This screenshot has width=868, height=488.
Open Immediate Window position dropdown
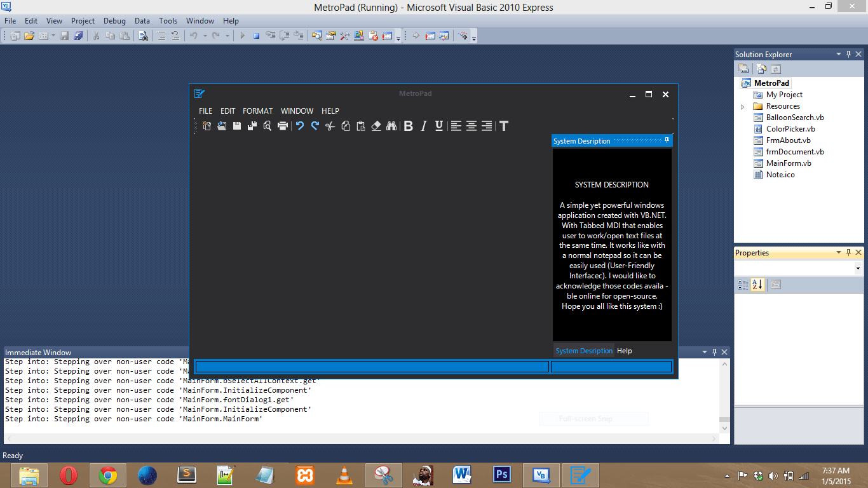coord(704,352)
